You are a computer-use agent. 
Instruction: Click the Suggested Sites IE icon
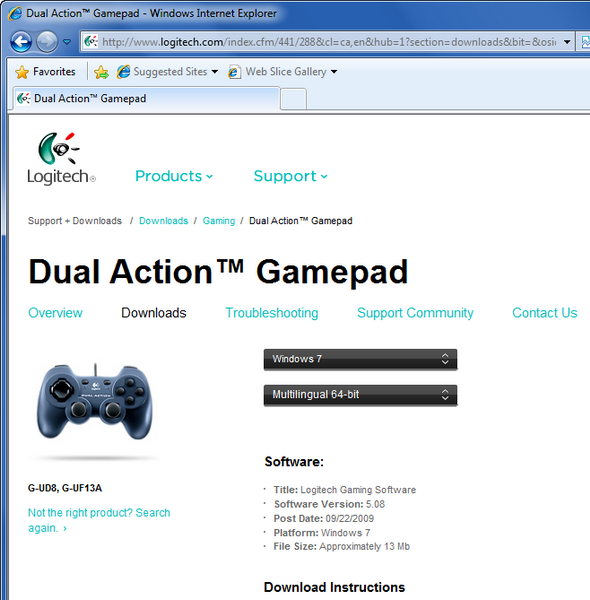click(124, 72)
